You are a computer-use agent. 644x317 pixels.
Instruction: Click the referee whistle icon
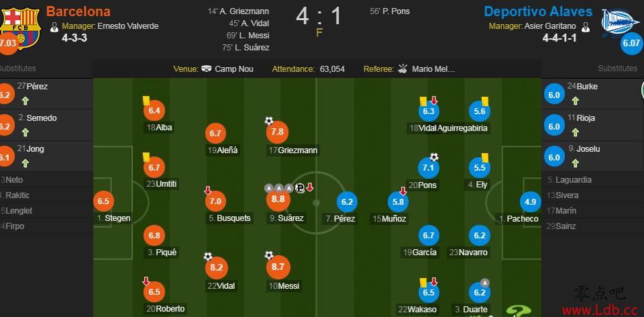[403, 69]
